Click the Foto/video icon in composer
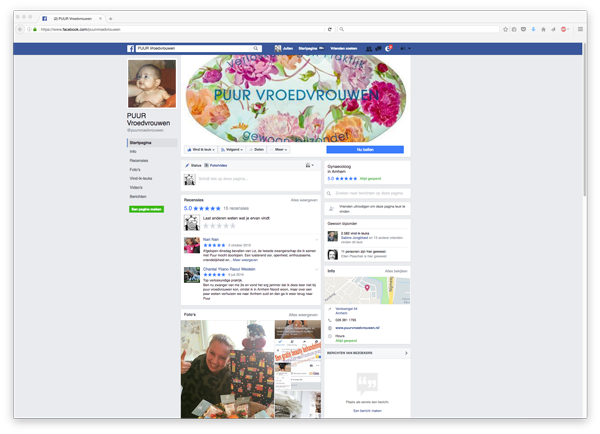Viewport: 600px width, 434px height. 206,165
